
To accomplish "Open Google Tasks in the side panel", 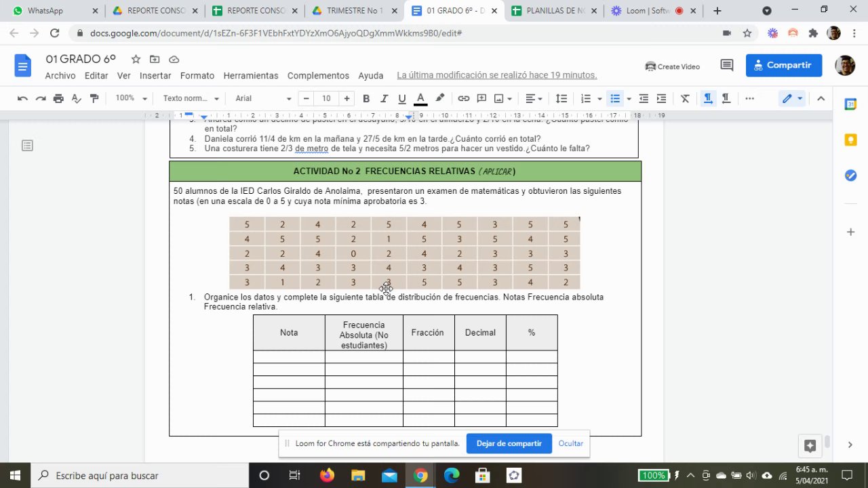I will [x=850, y=176].
